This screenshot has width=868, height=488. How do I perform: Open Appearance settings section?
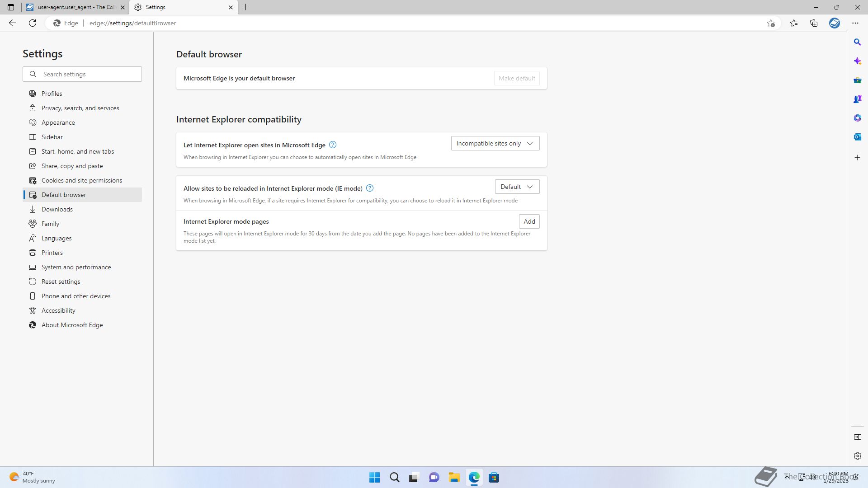point(82,122)
